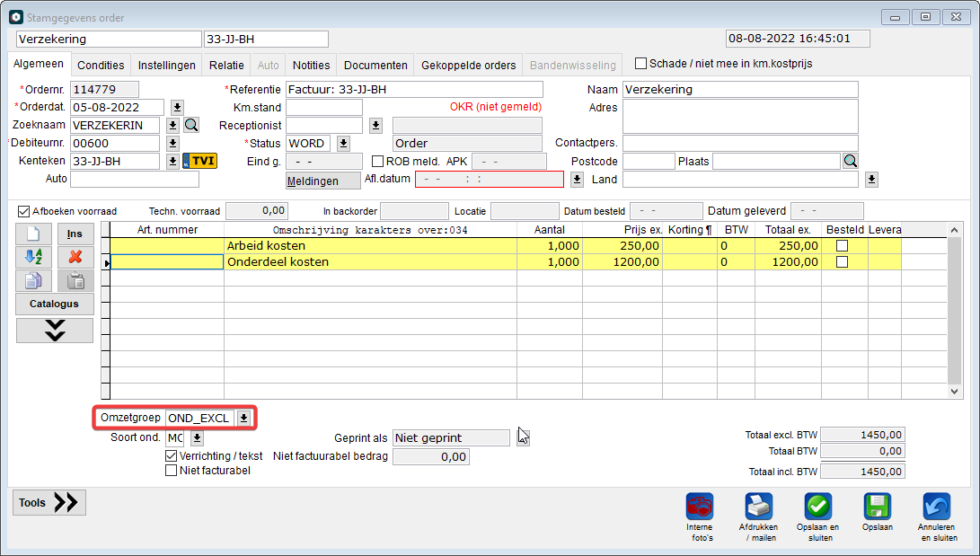Viewport: 980px width, 556px height.
Task: Open Omzetgroep OND_EXCL dropdown
Action: [x=243, y=418]
